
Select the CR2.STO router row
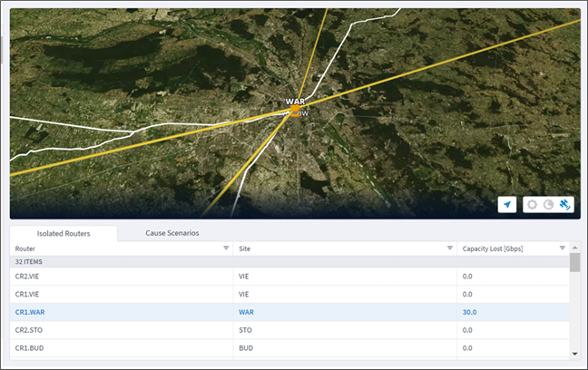(x=289, y=330)
